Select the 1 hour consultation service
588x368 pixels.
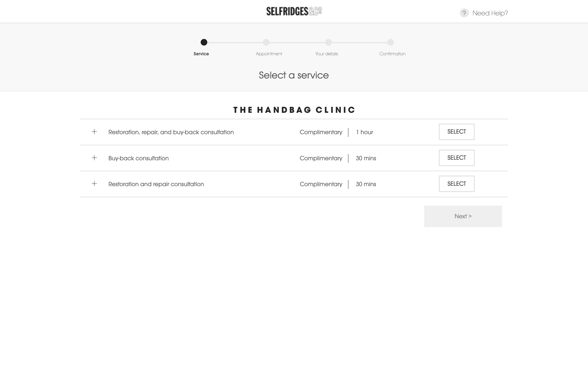[x=457, y=132]
